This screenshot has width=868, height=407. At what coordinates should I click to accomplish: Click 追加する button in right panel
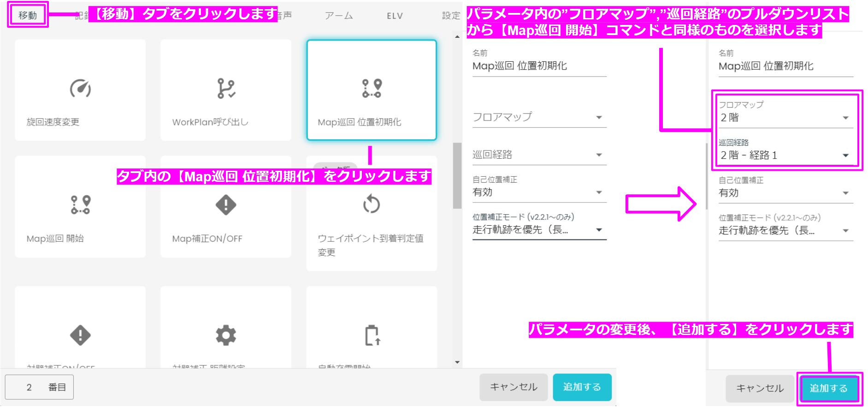pos(829,389)
